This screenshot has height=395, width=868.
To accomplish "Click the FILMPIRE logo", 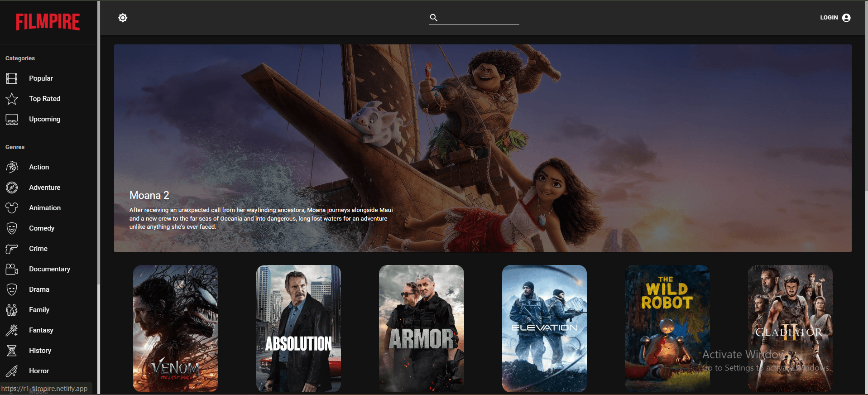I will (x=48, y=22).
